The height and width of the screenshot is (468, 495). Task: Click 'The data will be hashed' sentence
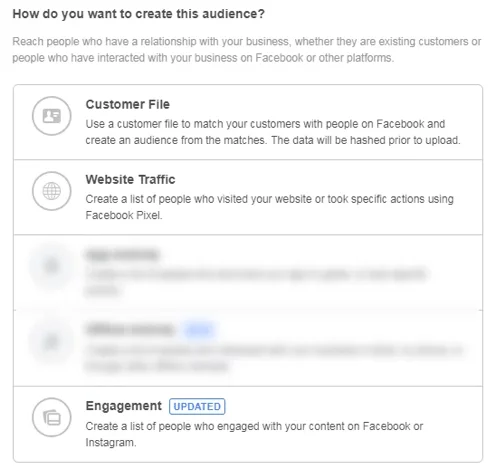pyautogui.click(x=365, y=140)
